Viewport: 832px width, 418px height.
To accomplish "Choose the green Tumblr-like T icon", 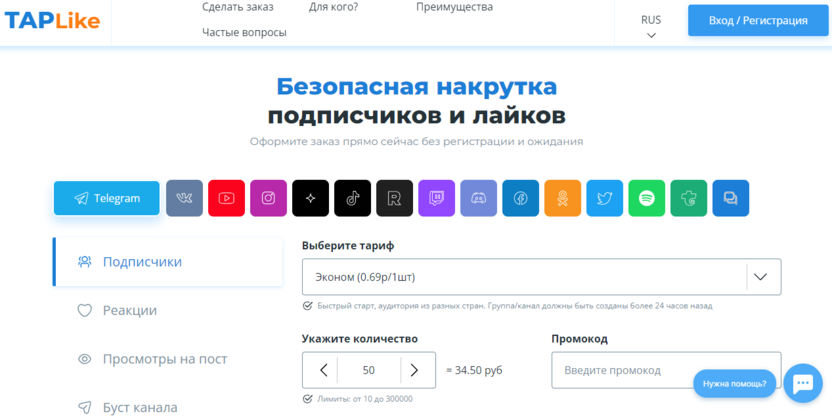I will [689, 198].
